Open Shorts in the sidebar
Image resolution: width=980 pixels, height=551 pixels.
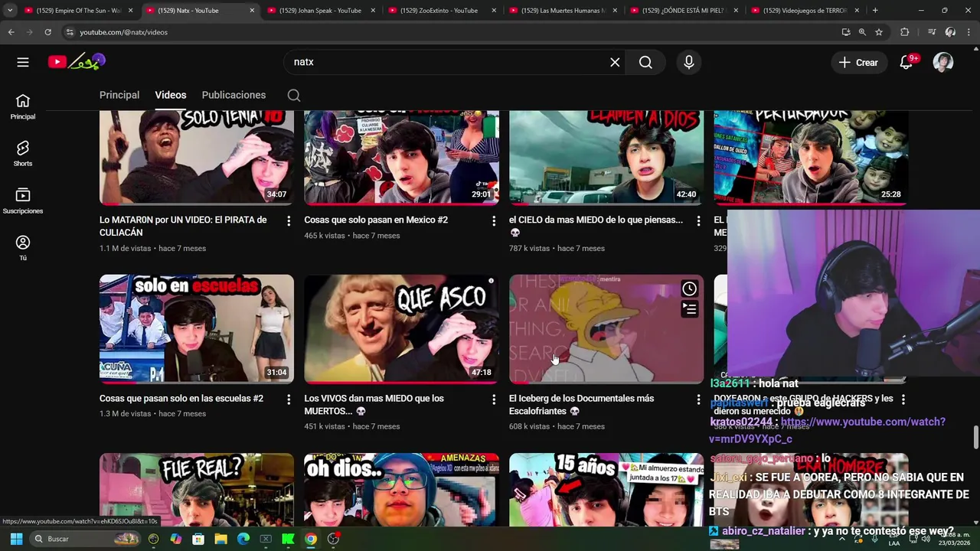[x=23, y=153]
